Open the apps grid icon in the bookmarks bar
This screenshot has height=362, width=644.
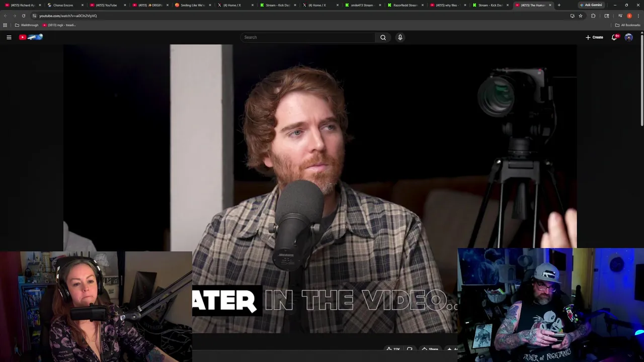coord(5,25)
